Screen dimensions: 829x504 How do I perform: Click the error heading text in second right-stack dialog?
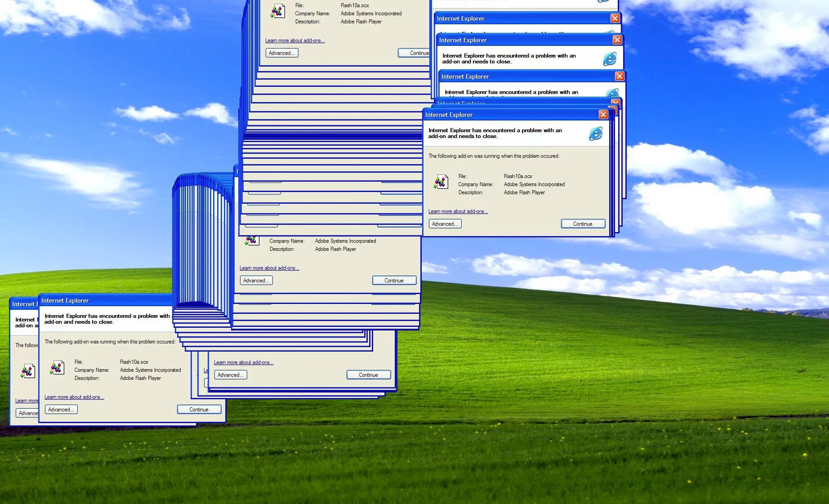coord(509,58)
